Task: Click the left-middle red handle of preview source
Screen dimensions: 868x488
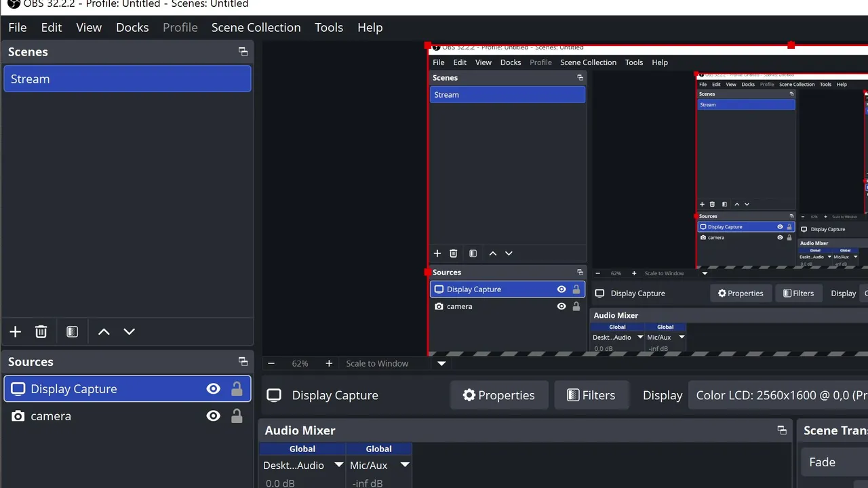Action: [x=428, y=272]
